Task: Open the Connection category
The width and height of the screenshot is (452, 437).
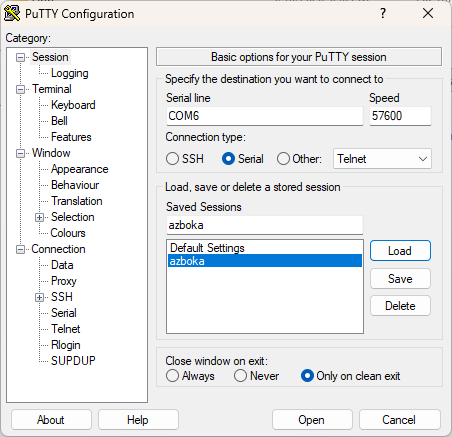Action: pyautogui.click(x=58, y=249)
